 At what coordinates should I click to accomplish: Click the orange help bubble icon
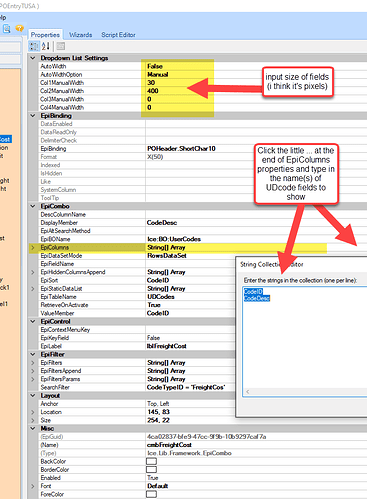pos(19,29)
